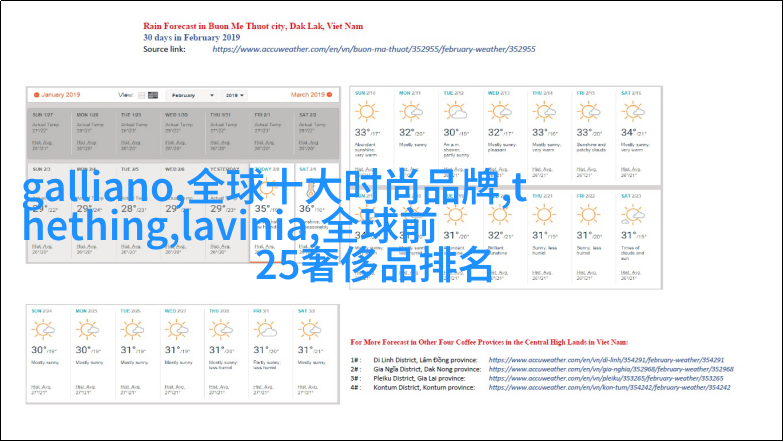Select the WED 1/30 day header
The width and height of the screenshot is (784, 442).
coord(176,115)
